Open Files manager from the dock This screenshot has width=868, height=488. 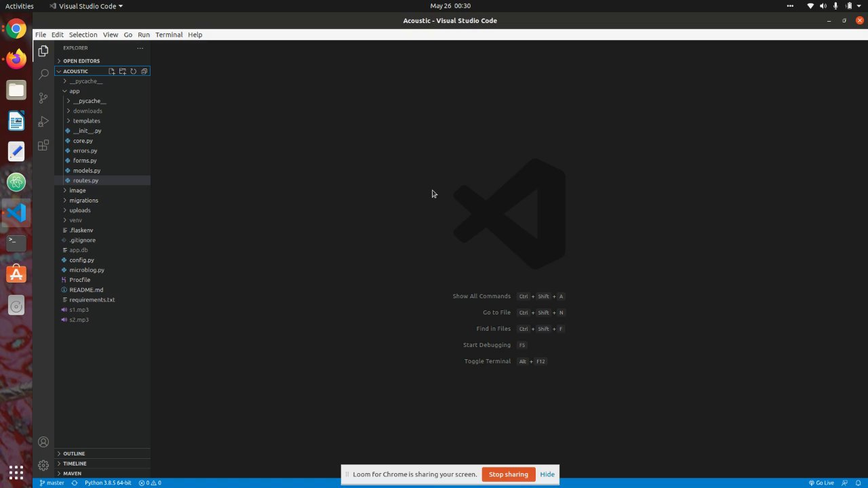pyautogui.click(x=16, y=90)
